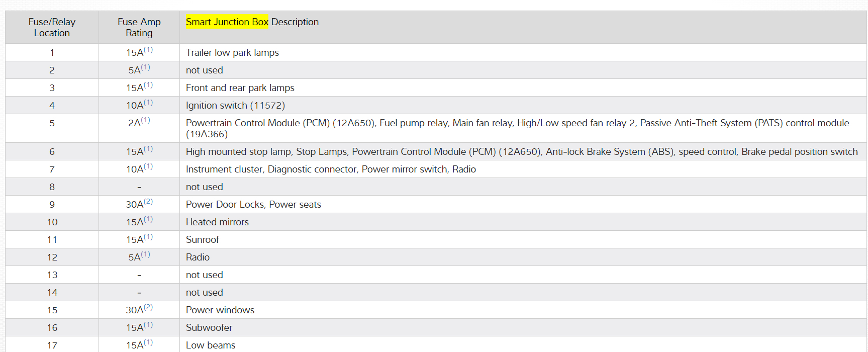The width and height of the screenshot is (868, 352).
Task: Click the Power windows description cell
Action: (x=220, y=310)
